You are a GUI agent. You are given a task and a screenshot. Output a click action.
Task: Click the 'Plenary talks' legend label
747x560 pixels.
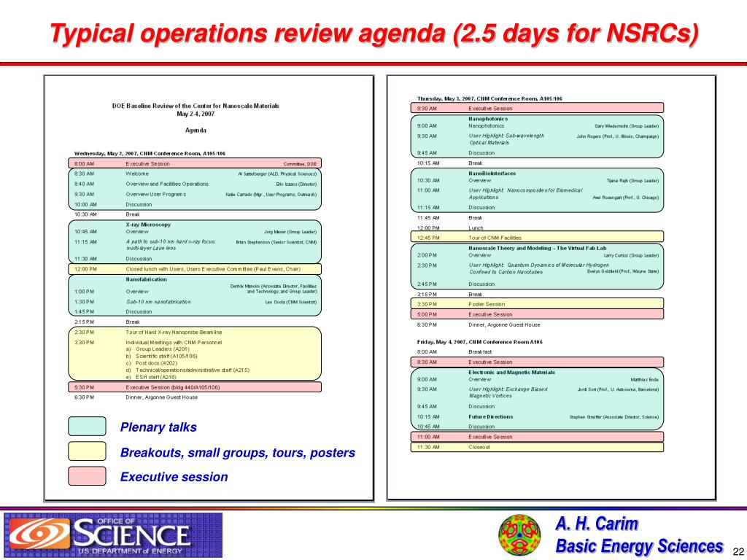(158, 427)
